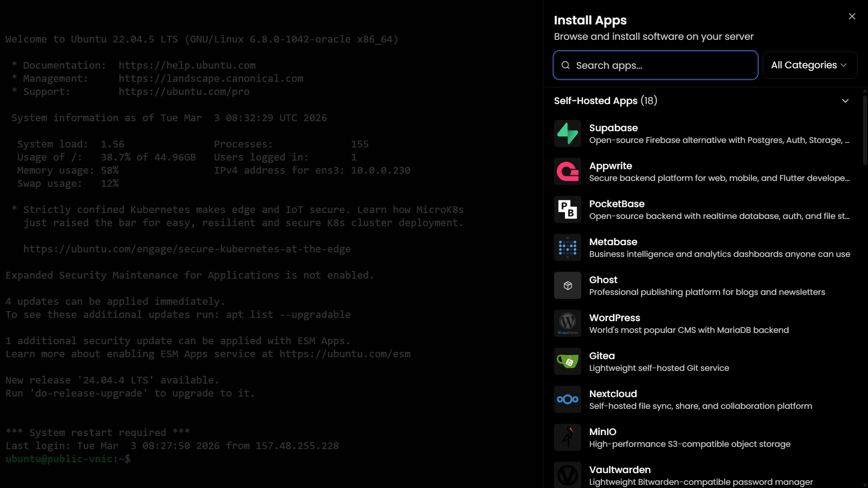Click the https://help.ubuntu.com terminal link
The height and width of the screenshot is (488, 868).
tap(187, 65)
